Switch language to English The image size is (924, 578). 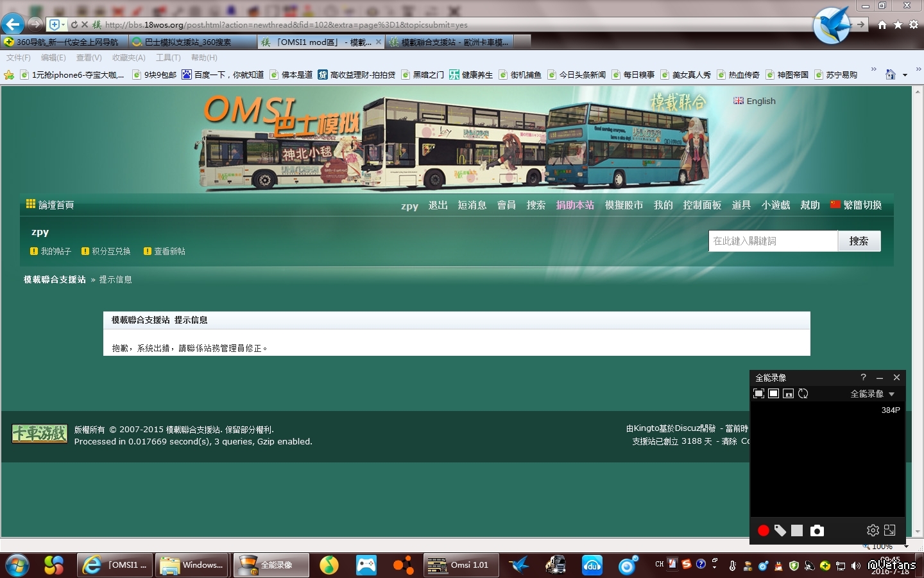pyautogui.click(x=755, y=101)
